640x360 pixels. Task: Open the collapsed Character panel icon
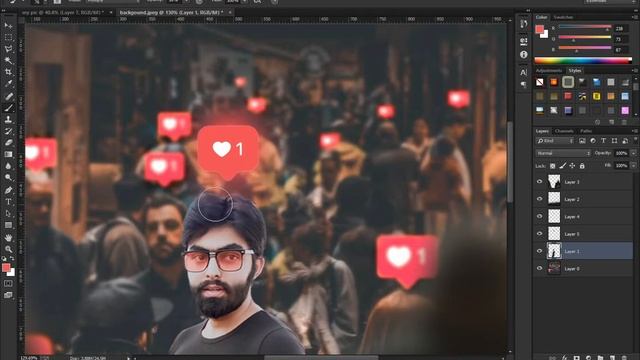[x=524, y=72]
